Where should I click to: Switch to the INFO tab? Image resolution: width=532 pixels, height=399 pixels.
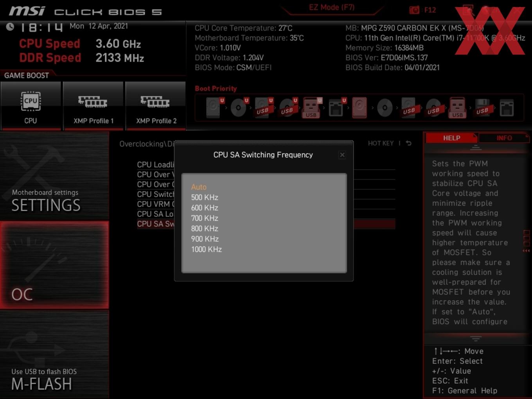pos(504,138)
